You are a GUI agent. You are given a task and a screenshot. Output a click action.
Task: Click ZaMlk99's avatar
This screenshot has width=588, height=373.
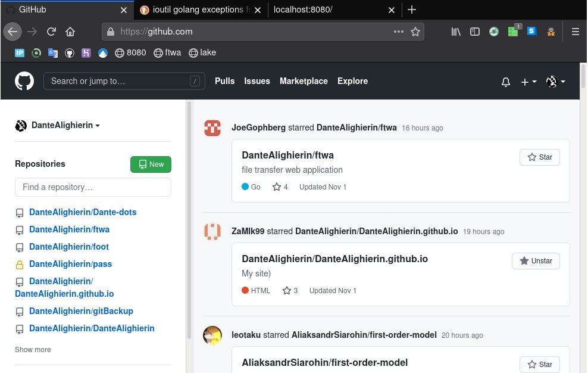point(212,231)
